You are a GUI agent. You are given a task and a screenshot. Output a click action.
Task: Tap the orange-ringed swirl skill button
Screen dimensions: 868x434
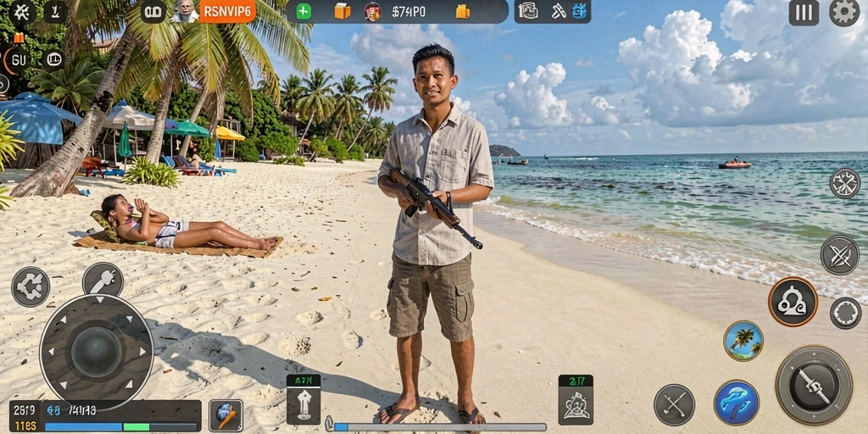tap(793, 302)
